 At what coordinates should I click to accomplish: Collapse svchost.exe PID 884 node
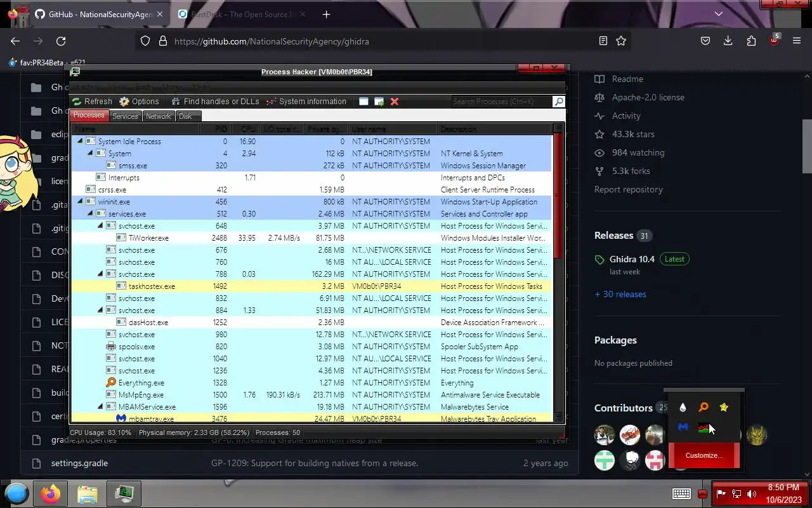tap(100, 311)
